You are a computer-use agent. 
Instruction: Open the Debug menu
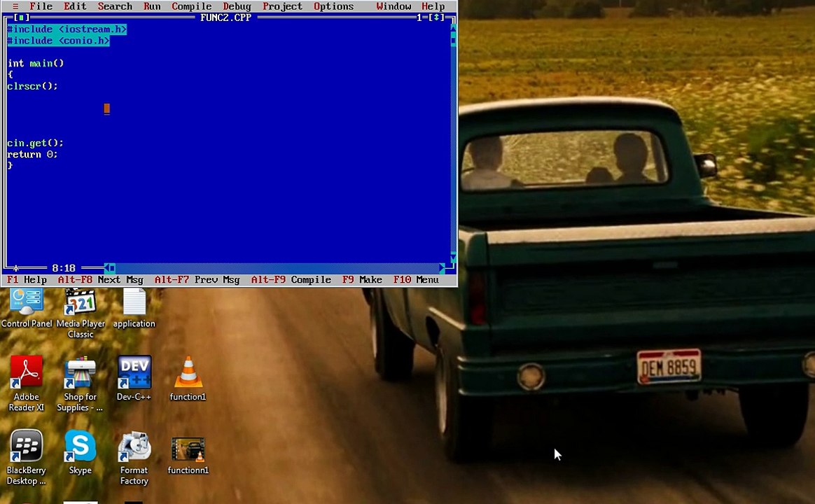tap(237, 6)
